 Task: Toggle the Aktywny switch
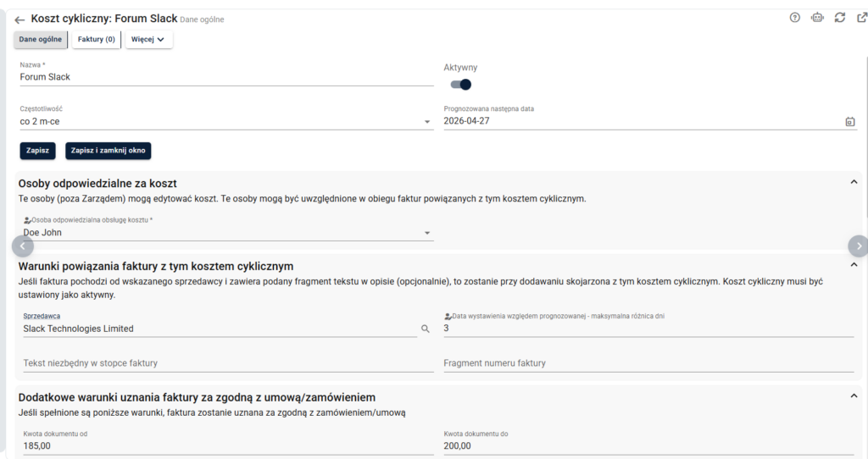pos(460,85)
